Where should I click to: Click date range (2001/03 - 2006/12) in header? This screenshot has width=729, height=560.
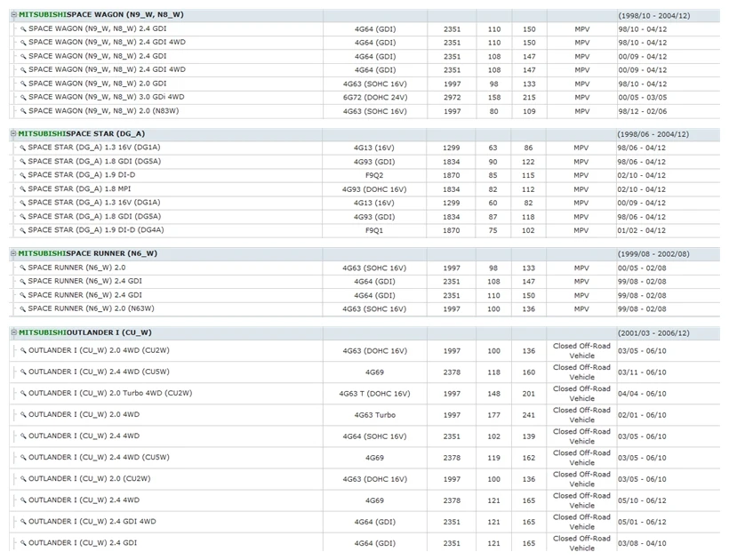point(653,333)
